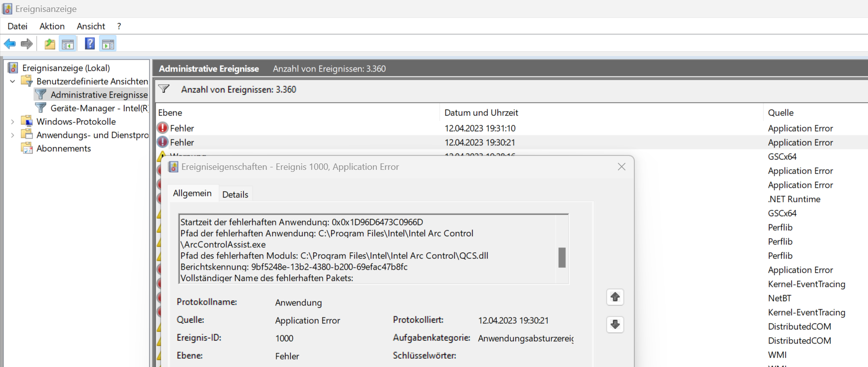This screenshot has height=367, width=868.
Task: Collapse the Benutzerdefinierte Ansichten tree node
Action: coord(12,81)
